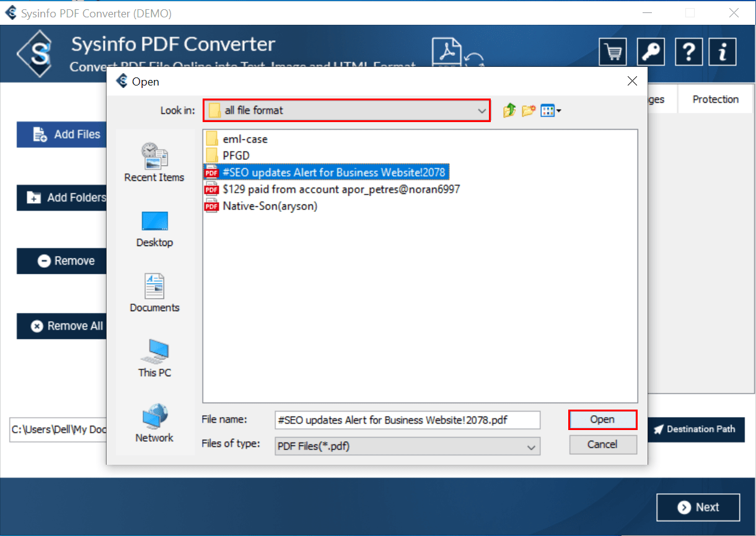Create a new folder in dialog

tap(528, 110)
